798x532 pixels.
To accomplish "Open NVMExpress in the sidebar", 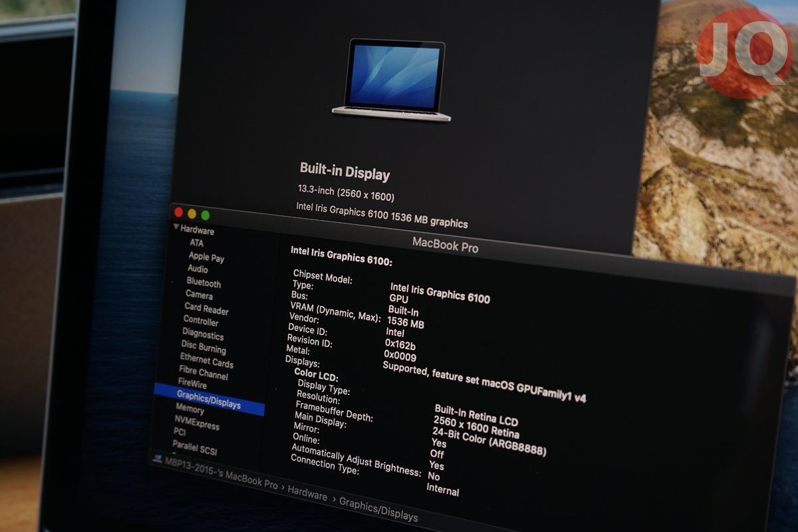I will pyautogui.click(x=197, y=422).
